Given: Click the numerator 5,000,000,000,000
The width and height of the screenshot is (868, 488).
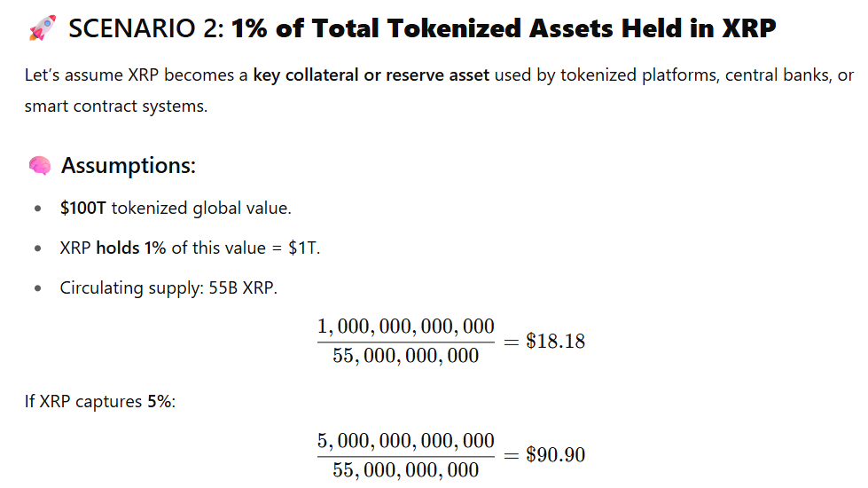Looking at the screenshot, I should [406, 441].
